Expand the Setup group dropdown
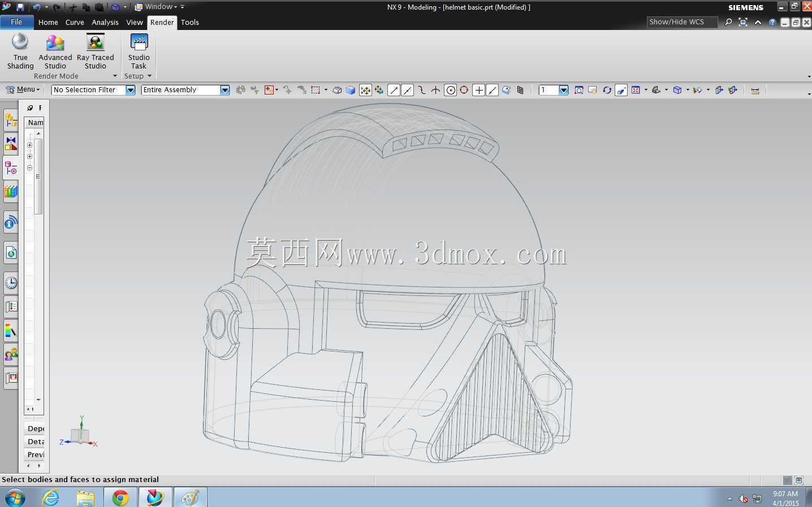 [x=149, y=76]
